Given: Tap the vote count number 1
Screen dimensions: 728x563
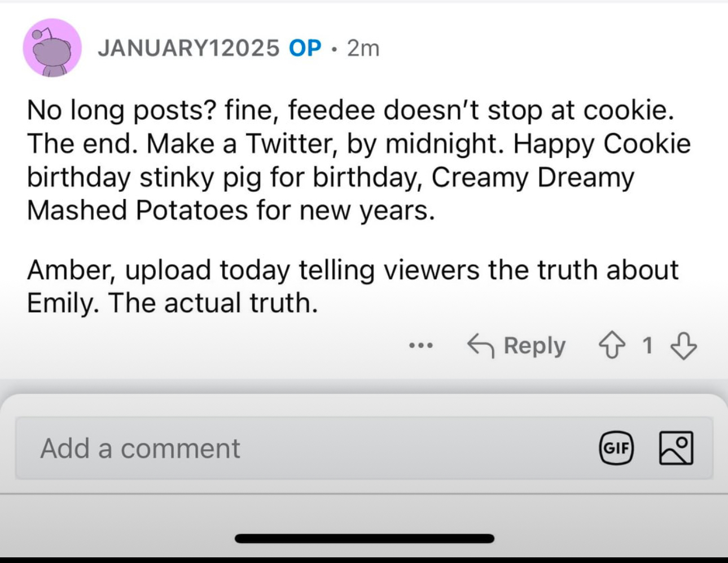Looking at the screenshot, I should (x=647, y=345).
